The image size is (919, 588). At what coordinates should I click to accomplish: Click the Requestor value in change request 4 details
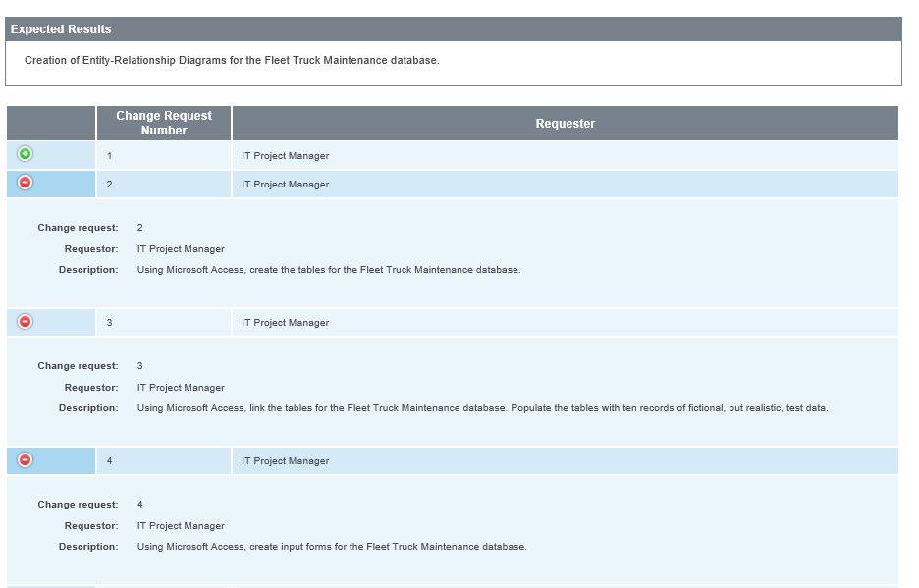(181, 526)
